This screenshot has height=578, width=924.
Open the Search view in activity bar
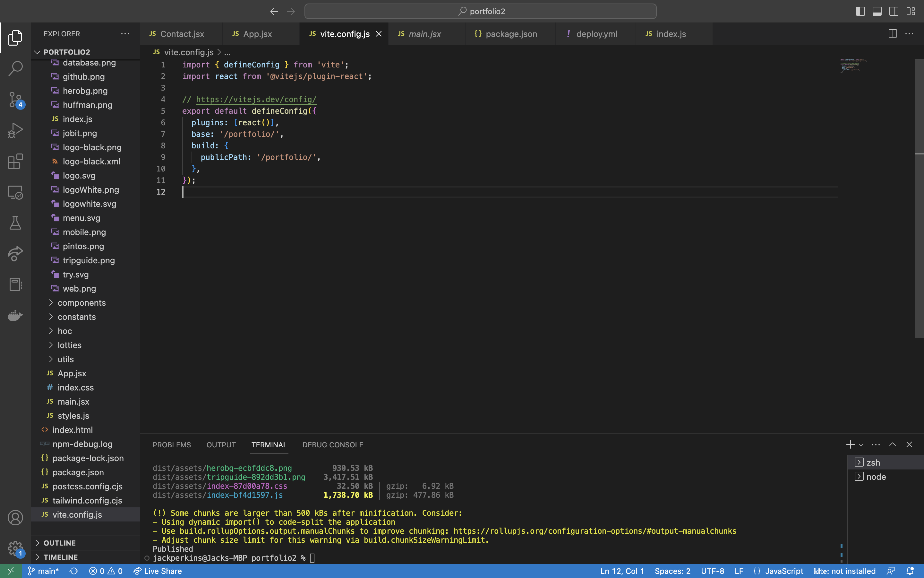(15, 68)
